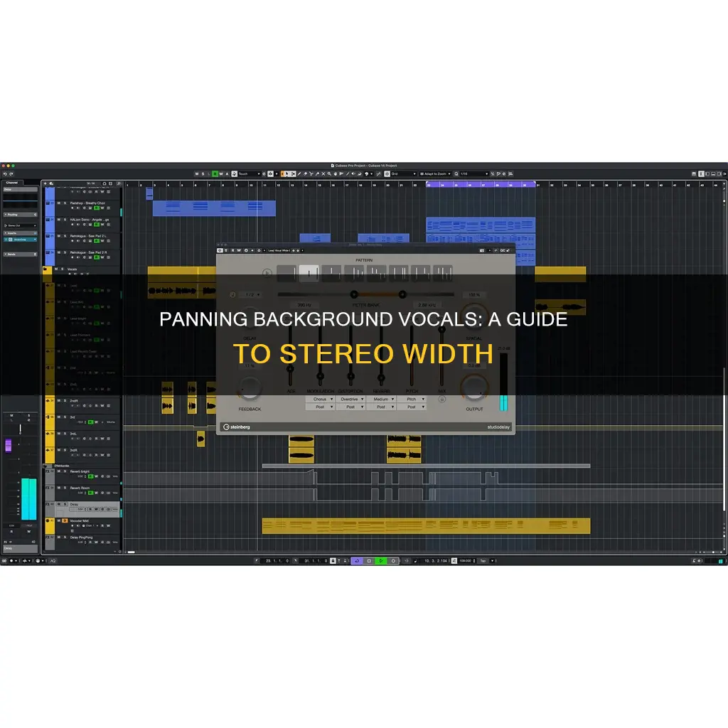Expand the Routing inspector section
Image resolution: width=728 pixels, height=728 pixels.
[x=20, y=215]
